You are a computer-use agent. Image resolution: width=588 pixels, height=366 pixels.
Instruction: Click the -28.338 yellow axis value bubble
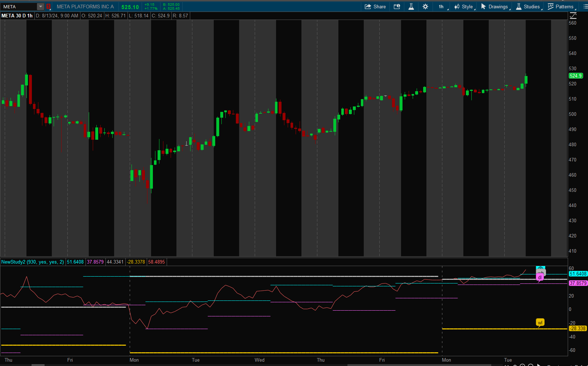(x=577, y=328)
